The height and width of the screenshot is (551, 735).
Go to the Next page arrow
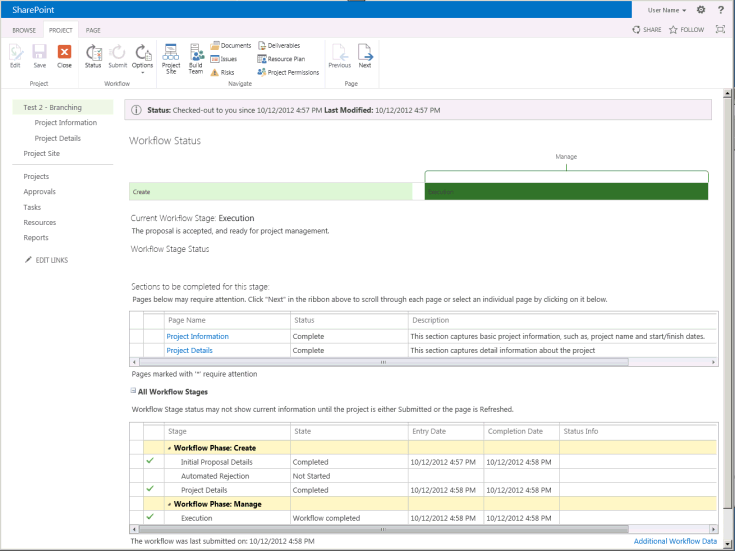[365, 54]
